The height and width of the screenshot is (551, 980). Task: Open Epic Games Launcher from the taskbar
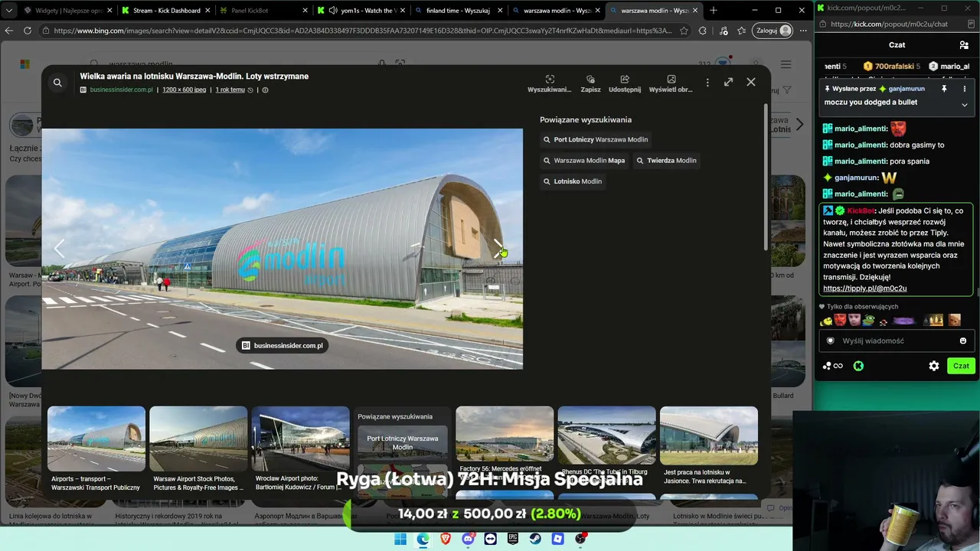click(513, 539)
